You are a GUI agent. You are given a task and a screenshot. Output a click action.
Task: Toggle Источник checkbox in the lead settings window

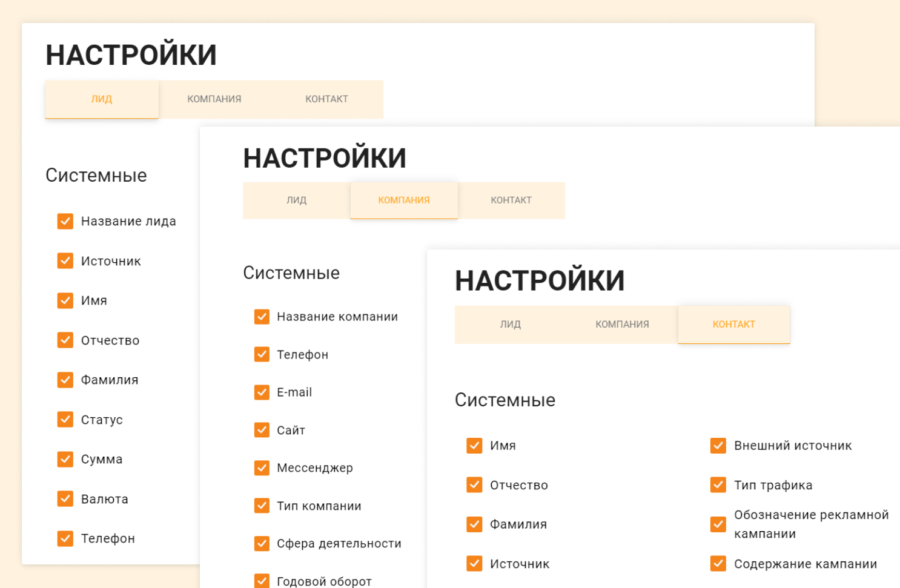(x=65, y=261)
